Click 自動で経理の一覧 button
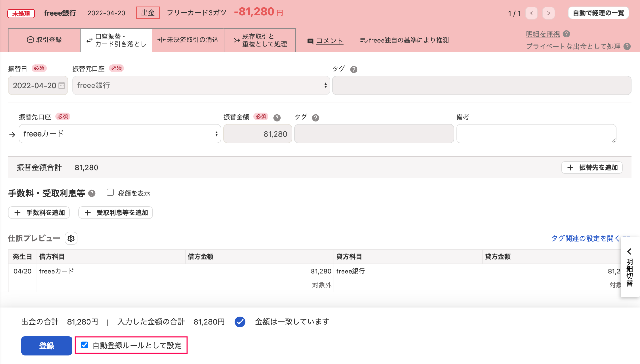The image size is (640, 364). point(598,13)
